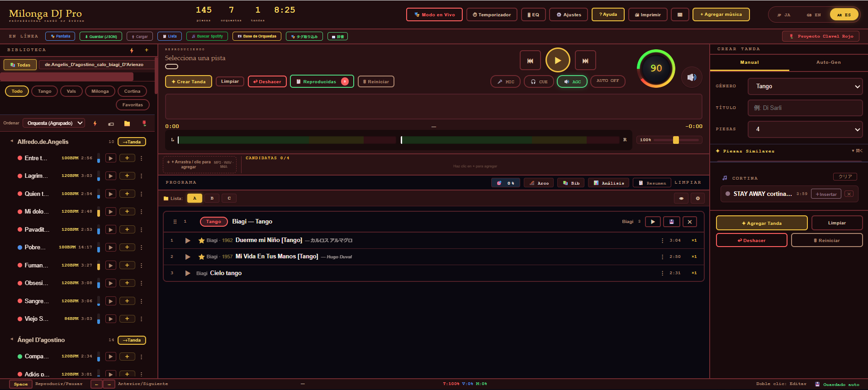Open the Reproducidas list button

(322, 82)
